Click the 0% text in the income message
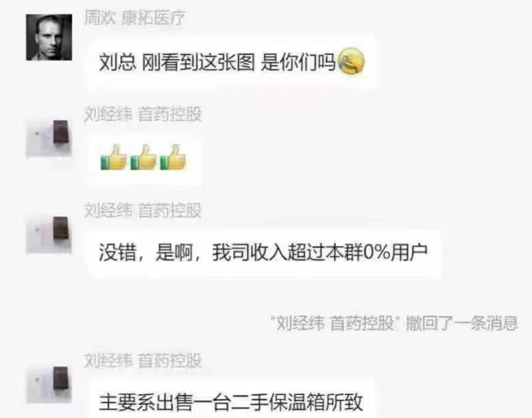Image resolution: width=532 pixels, height=418 pixels. pyautogui.click(x=376, y=252)
